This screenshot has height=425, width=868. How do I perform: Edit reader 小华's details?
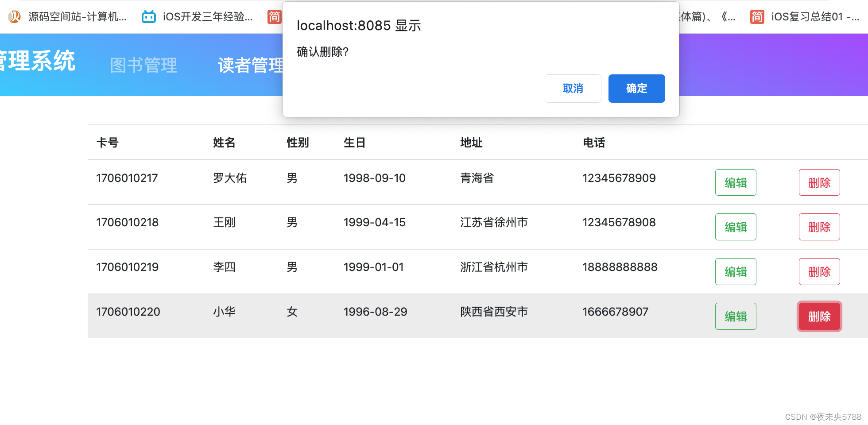pos(736,316)
